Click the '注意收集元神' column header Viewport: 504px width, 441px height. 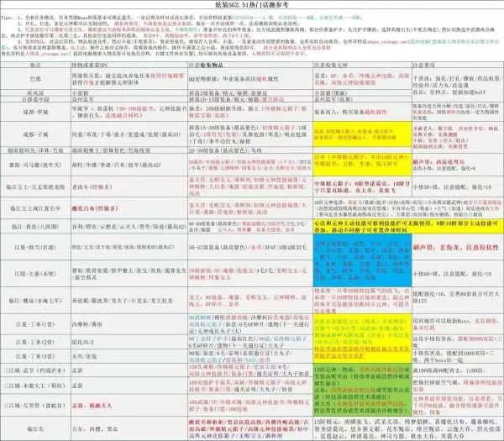(x=362, y=66)
